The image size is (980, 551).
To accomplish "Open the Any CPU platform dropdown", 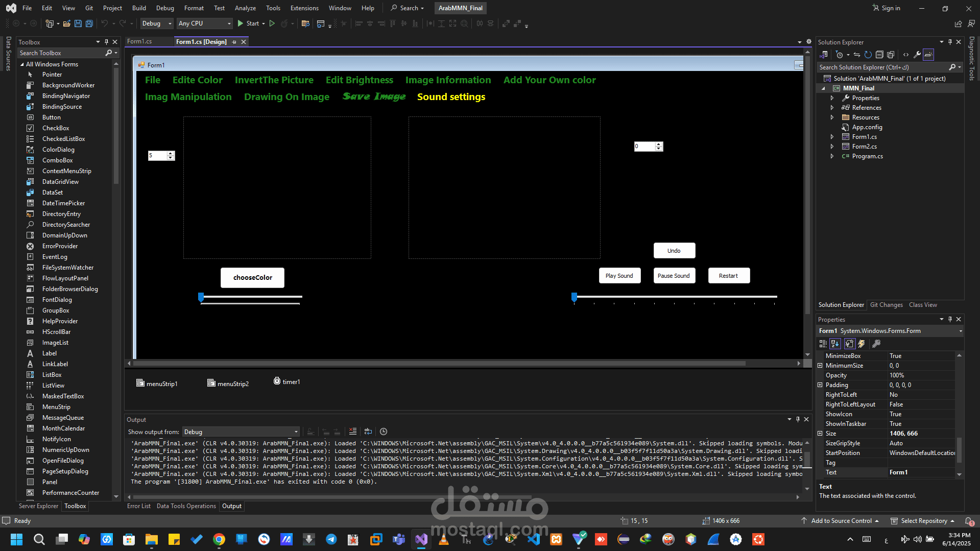I will point(204,23).
